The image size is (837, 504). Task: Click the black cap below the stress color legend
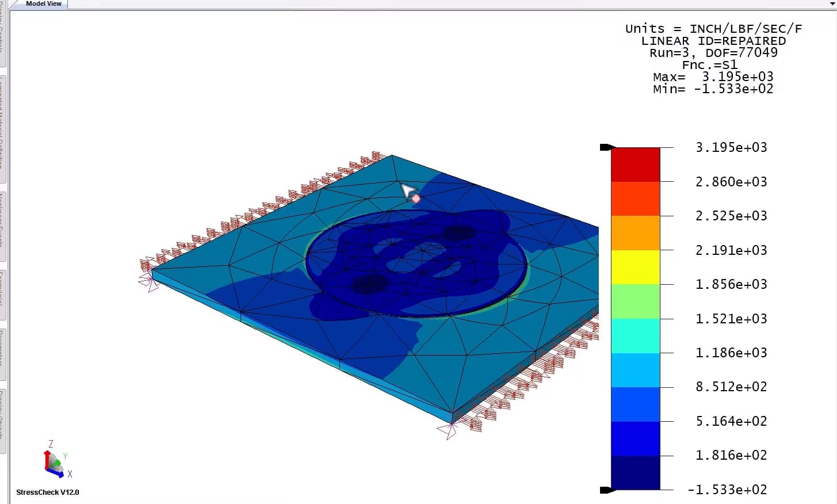[x=607, y=490]
